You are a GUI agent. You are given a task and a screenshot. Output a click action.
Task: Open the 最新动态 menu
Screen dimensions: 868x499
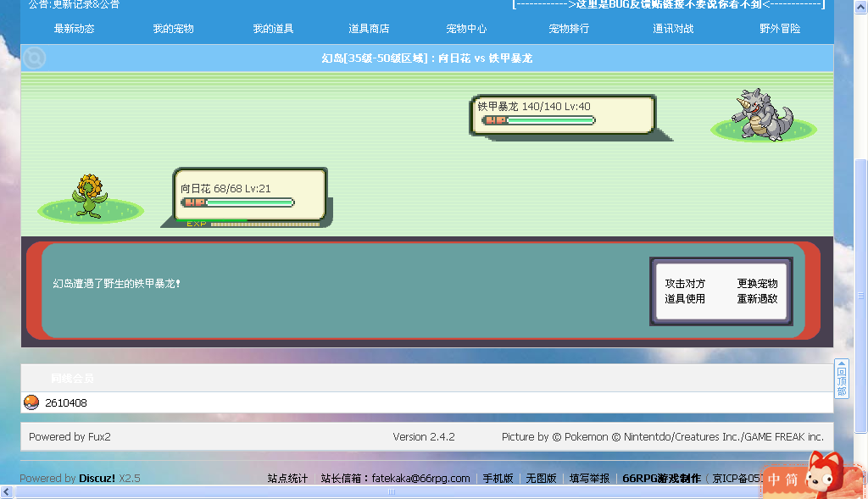point(75,29)
